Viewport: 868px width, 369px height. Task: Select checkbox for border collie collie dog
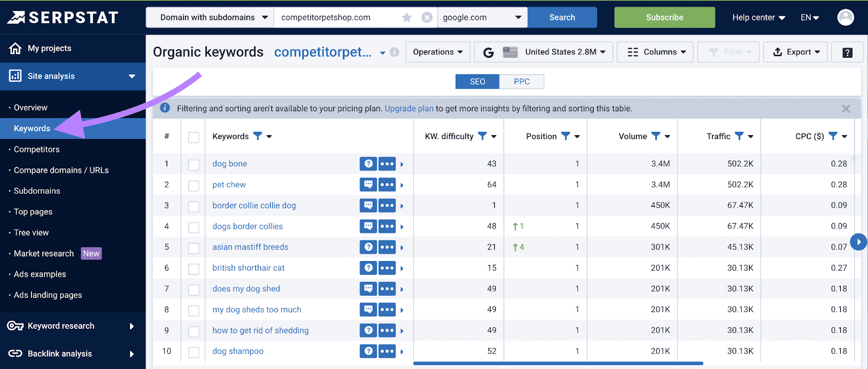point(194,206)
